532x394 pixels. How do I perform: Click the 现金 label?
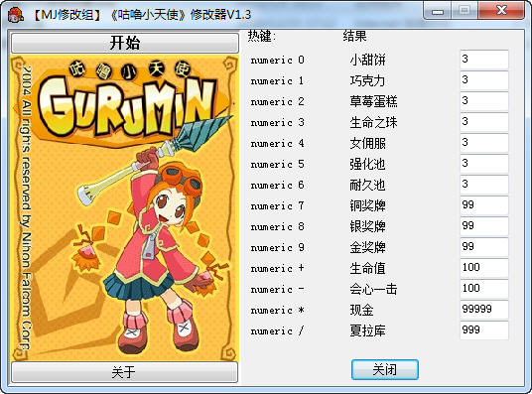point(362,311)
